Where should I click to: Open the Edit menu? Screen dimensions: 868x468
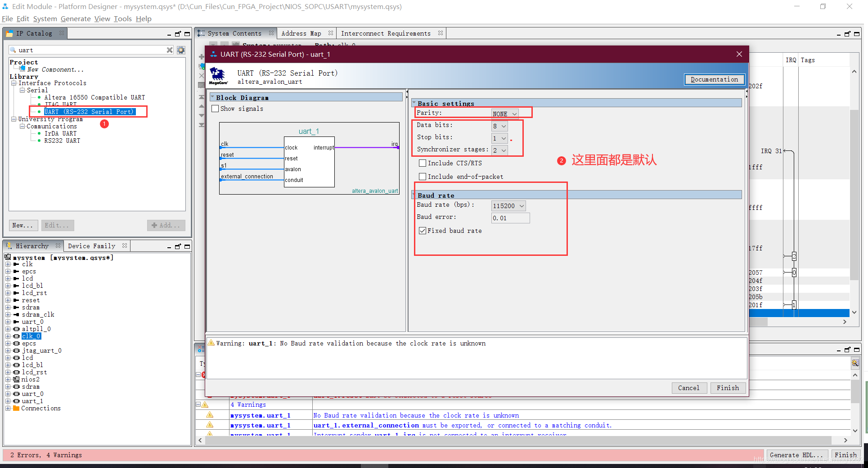click(x=22, y=19)
